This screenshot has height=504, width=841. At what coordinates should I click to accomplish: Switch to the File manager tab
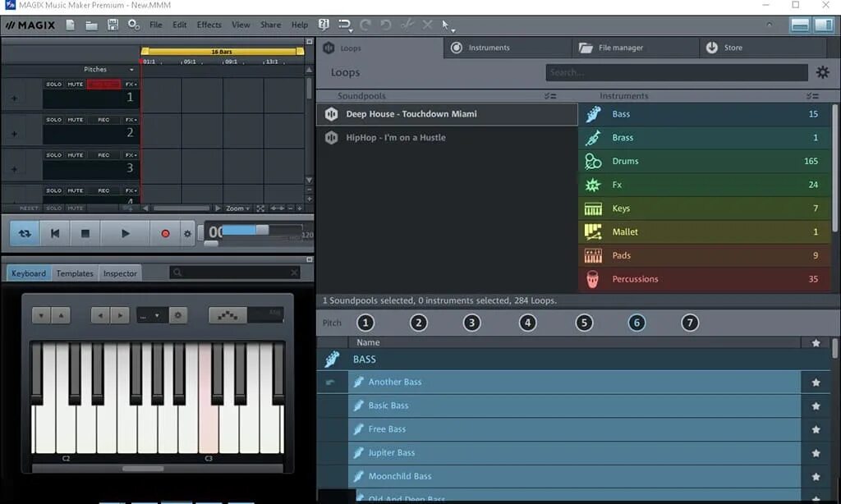tap(636, 48)
